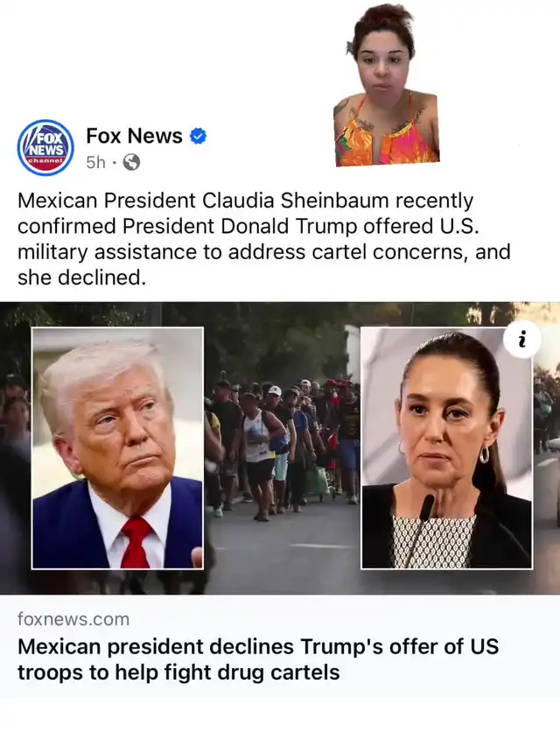560x747 pixels.
Task: Open the Fox News channel logo avatar
Action: pyautogui.click(x=45, y=148)
